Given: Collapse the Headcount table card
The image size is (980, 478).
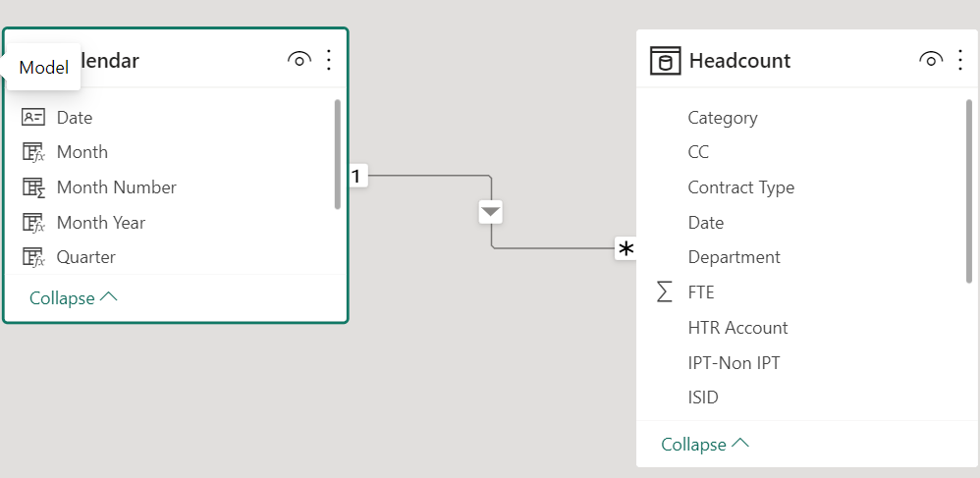Looking at the screenshot, I should tap(705, 445).
